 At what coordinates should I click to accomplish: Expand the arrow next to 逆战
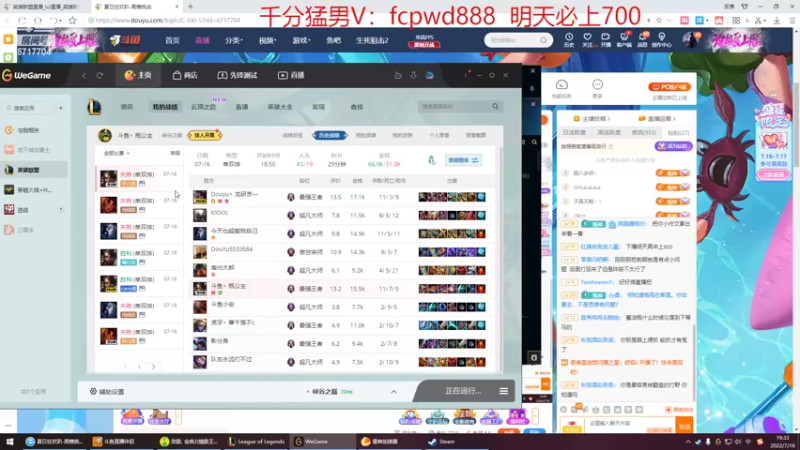pyautogui.click(x=61, y=210)
